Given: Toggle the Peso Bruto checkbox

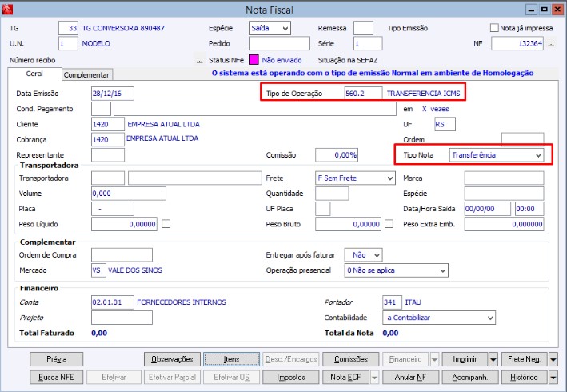Looking at the screenshot, I should 389,224.
